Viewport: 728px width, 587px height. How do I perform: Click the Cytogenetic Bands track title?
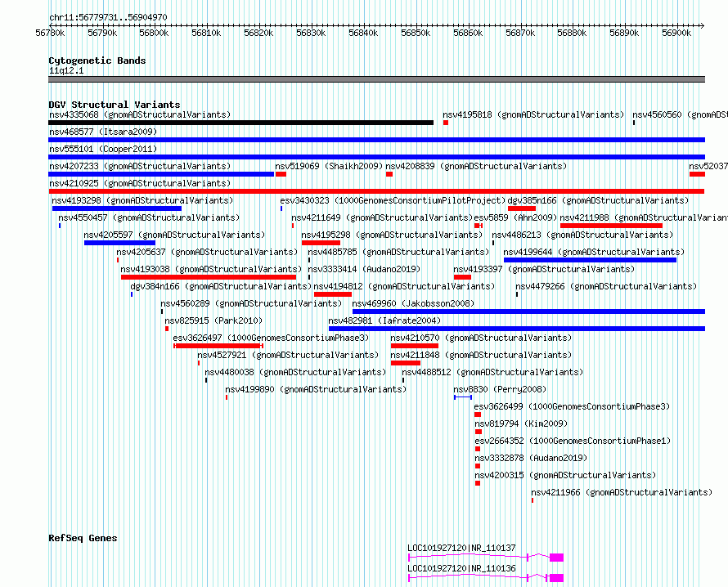click(97, 60)
